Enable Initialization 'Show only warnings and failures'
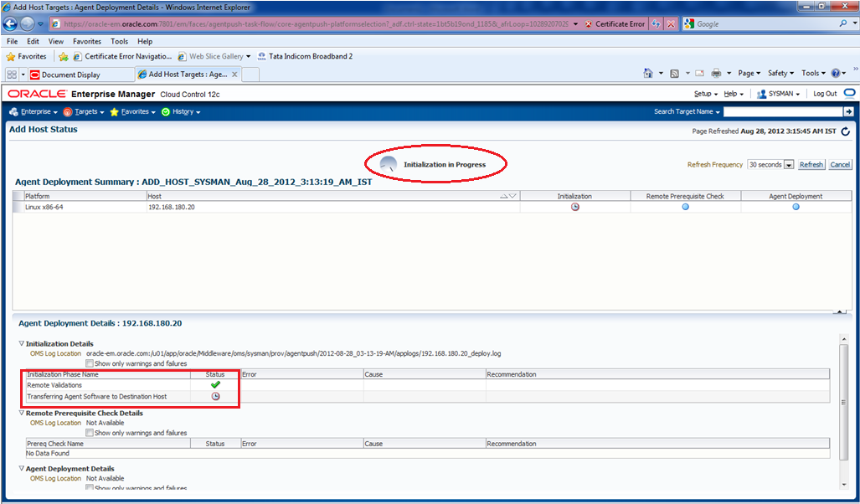 point(90,364)
